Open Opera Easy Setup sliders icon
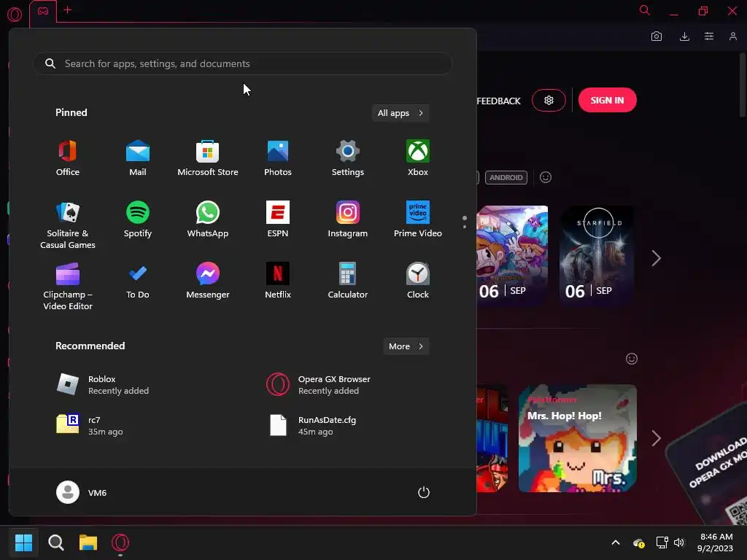747x560 pixels. click(709, 36)
